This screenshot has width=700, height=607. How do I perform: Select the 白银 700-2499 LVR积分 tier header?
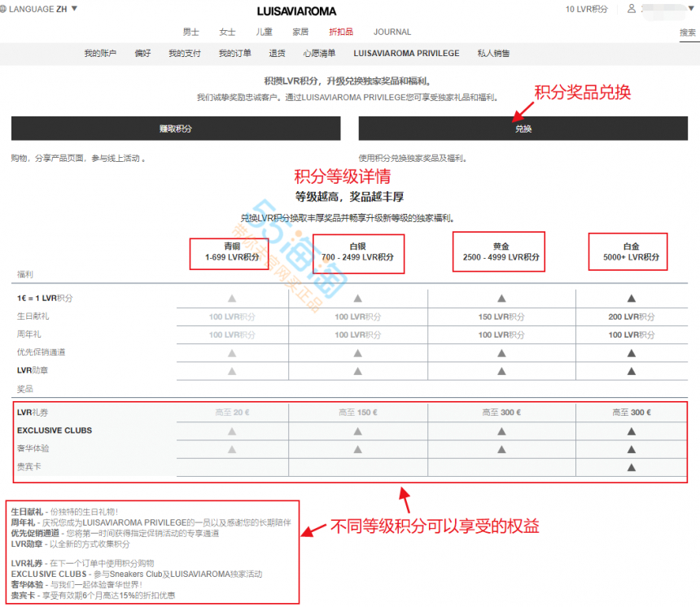point(358,253)
